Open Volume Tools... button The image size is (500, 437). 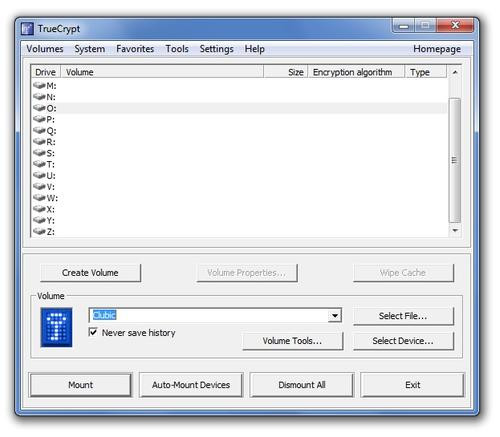(293, 341)
